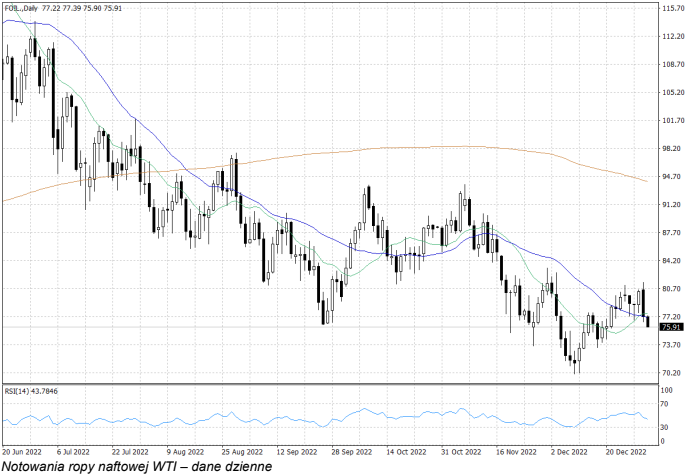Select the 20 Dec 2022 date label
This screenshot has width=688, height=476.
tap(623, 451)
